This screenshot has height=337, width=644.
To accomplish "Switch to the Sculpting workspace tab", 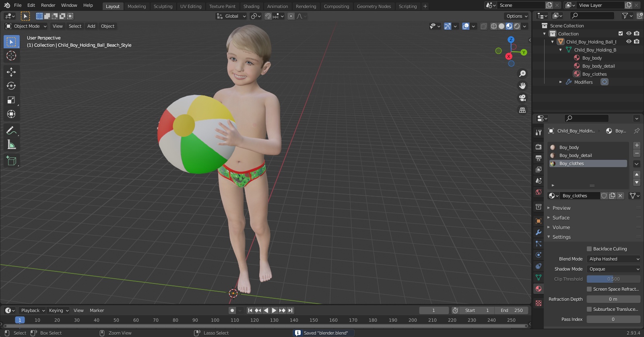I will pyautogui.click(x=163, y=6).
